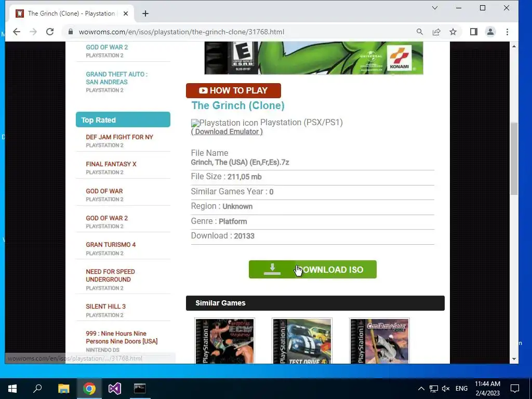Open GOD OF WAR 2 in Top Rated
The width and height of the screenshot is (532, 399).
point(107,218)
